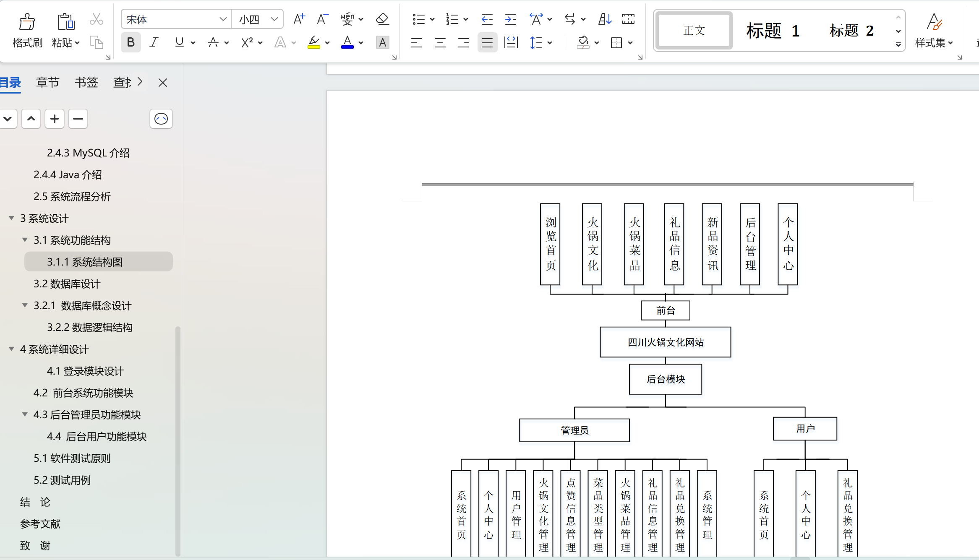Apply the 标题 1 style
This screenshot has width=979, height=560.
tap(773, 30)
